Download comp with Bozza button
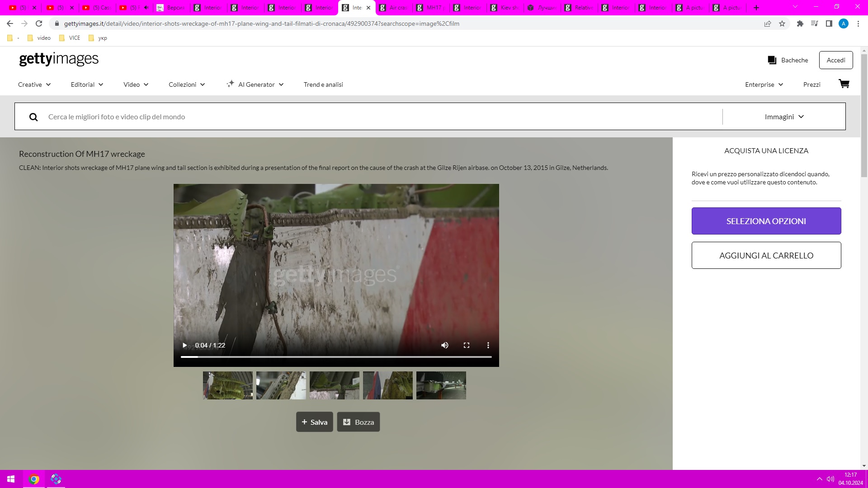Viewport: 868px width, 488px height. click(x=359, y=422)
